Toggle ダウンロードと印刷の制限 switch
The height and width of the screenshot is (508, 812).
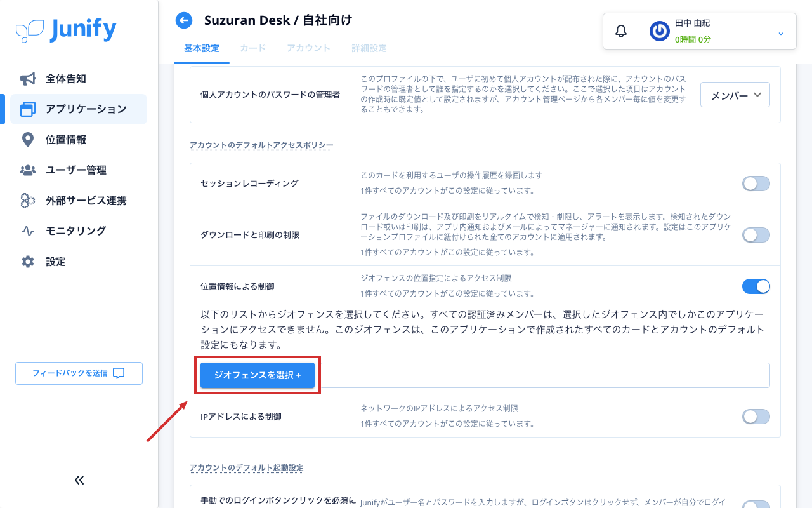(756, 235)
